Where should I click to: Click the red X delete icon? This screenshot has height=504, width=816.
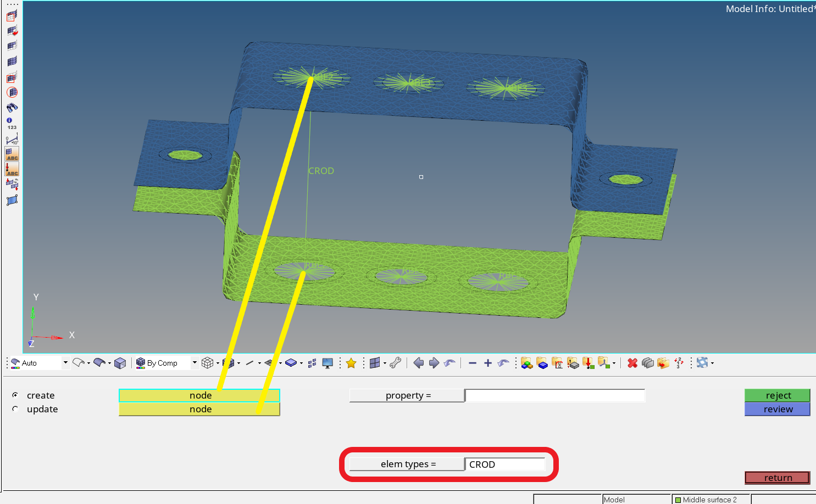click(x=632, y=363)
